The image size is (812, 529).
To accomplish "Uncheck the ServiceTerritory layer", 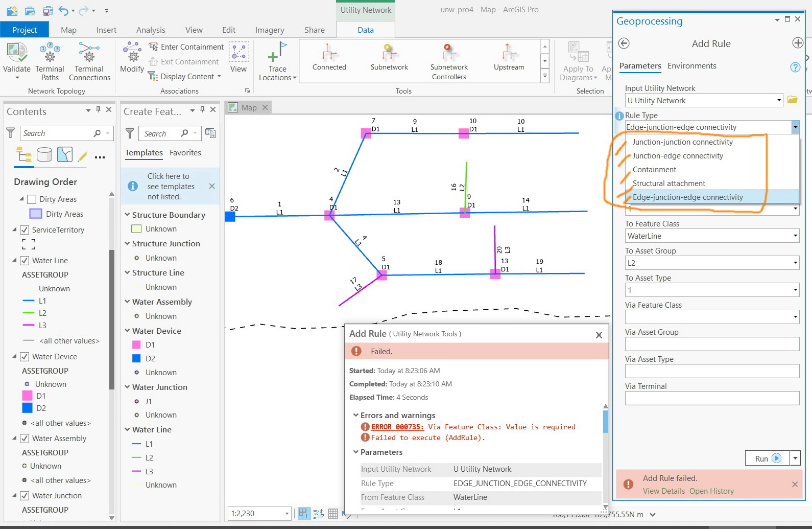I will tap(25, 230).
